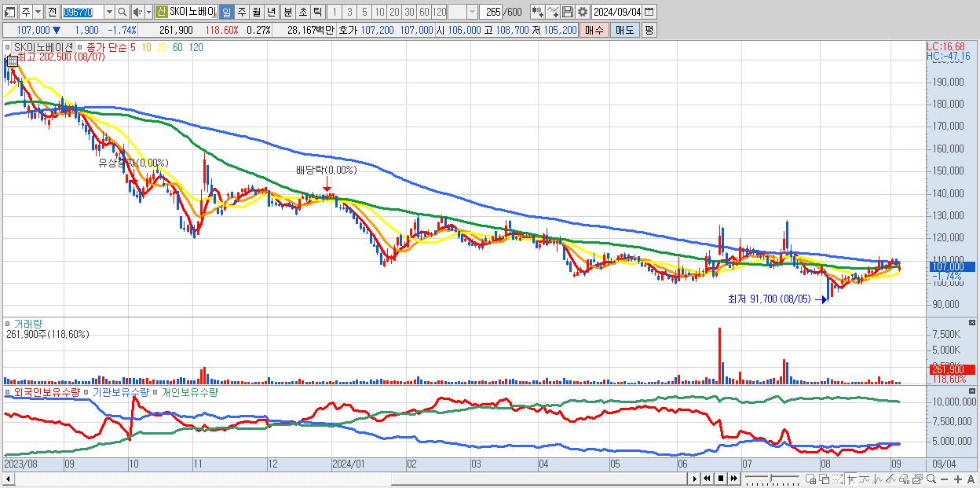Toggle the 외국인보유수량 indicator marker
The height and width of the screenshot is (488, 980).
tap(8, 391)
